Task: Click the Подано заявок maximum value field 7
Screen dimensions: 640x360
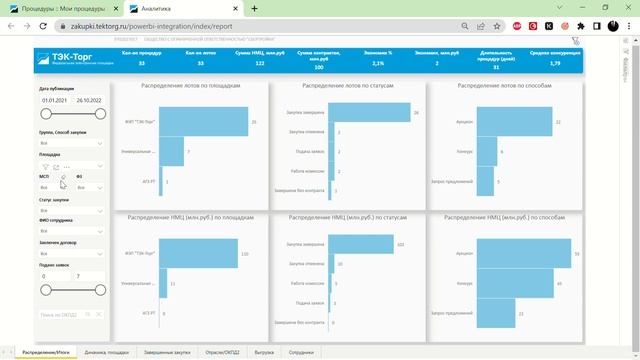Action: coord(89,276)
